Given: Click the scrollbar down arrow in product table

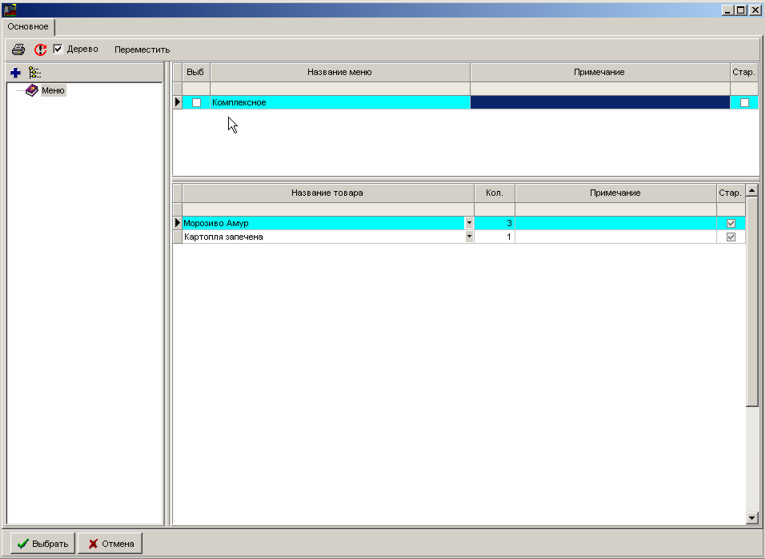Looking at the screenshot, I should pos(752,517).
